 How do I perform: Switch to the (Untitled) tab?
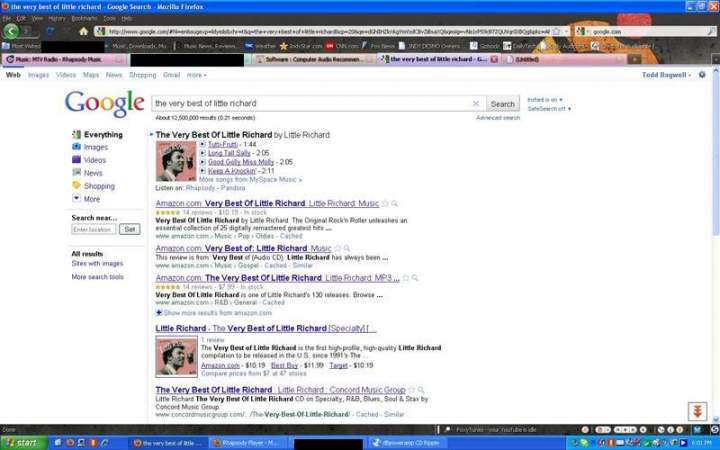point(564,59)
